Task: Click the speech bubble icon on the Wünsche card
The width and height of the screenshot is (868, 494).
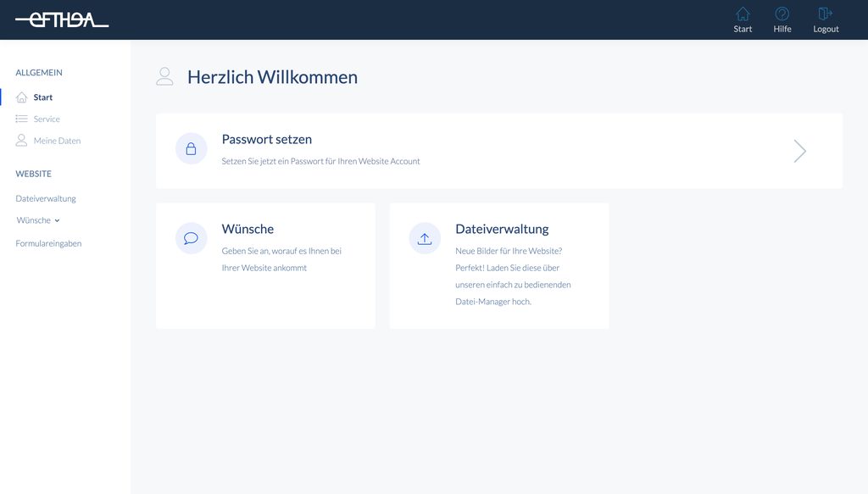Action: pyautogui.click(x=191, y=238)
